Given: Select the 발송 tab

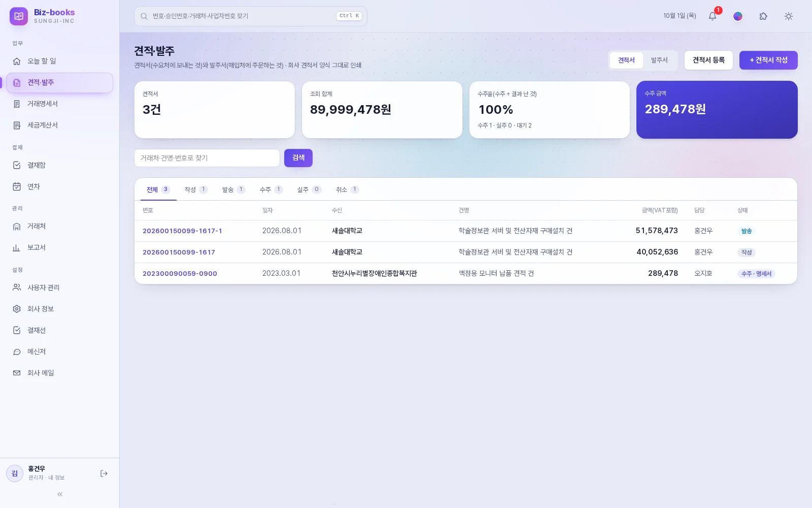Looking at the screenshot, I should click(x=233, y=189).
